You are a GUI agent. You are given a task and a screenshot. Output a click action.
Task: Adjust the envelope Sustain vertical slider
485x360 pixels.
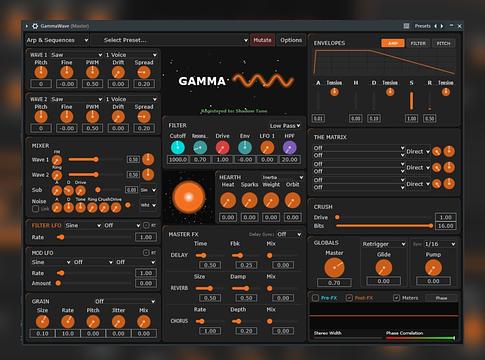tap(411, 101)
